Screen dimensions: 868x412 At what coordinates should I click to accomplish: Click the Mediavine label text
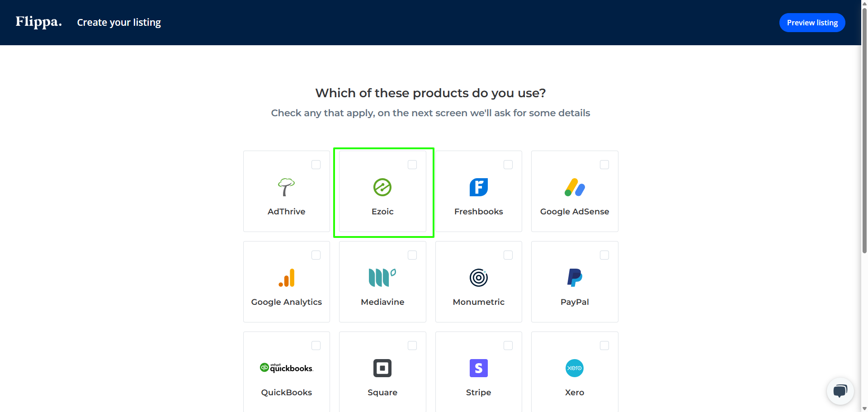point(382,302)
